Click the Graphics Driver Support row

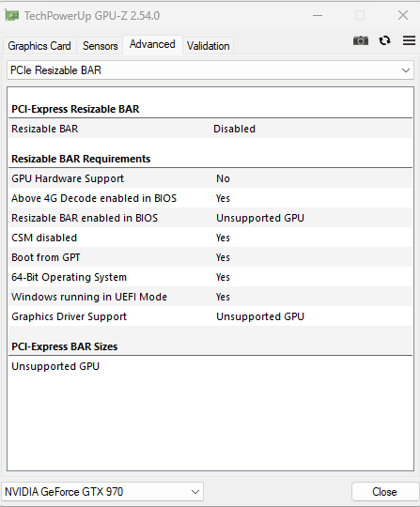click(210, 316)
